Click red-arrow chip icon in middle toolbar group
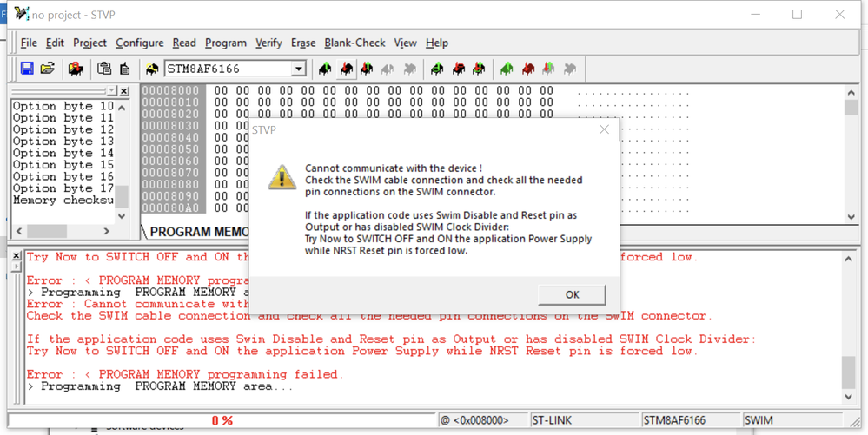 click(x=459, y=69)
